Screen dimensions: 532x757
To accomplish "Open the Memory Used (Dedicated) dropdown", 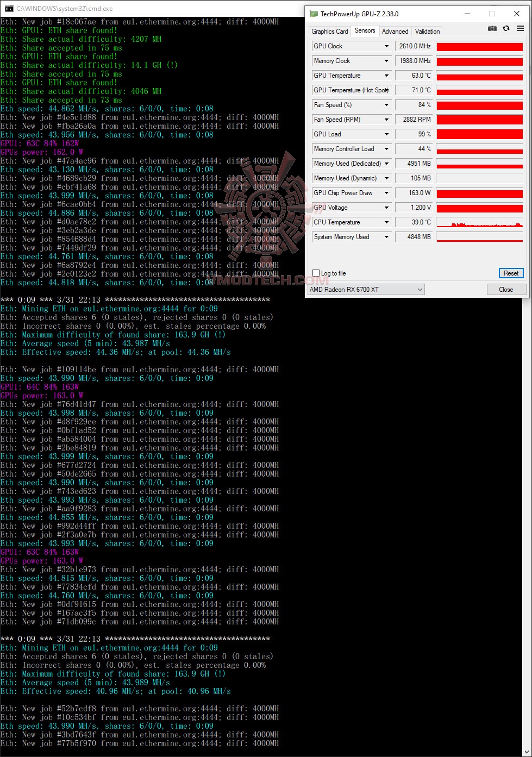I will click(x=386, y=164).
